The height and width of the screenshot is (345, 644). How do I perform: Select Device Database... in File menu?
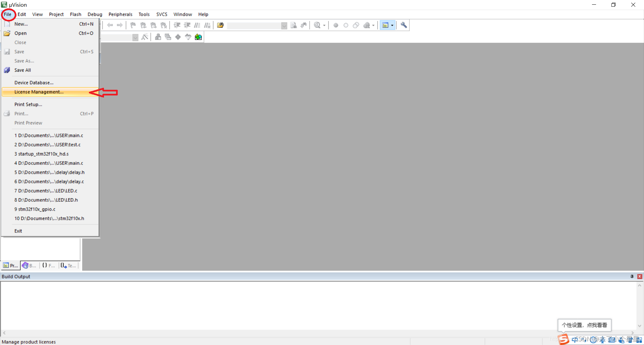point(50,83)
